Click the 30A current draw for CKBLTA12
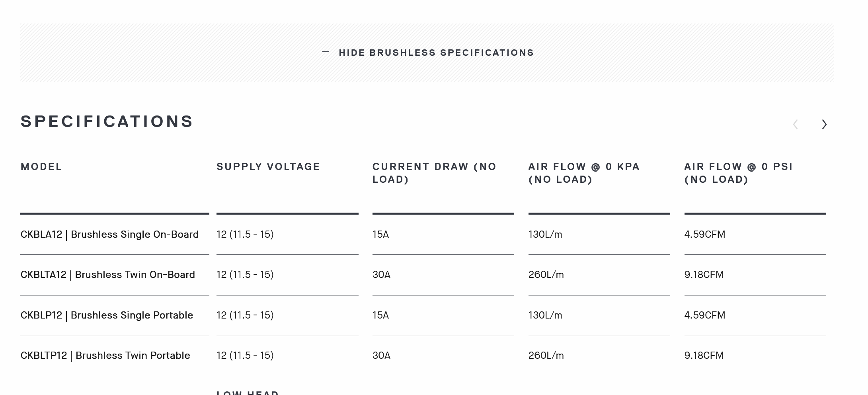 coord(382,275)
